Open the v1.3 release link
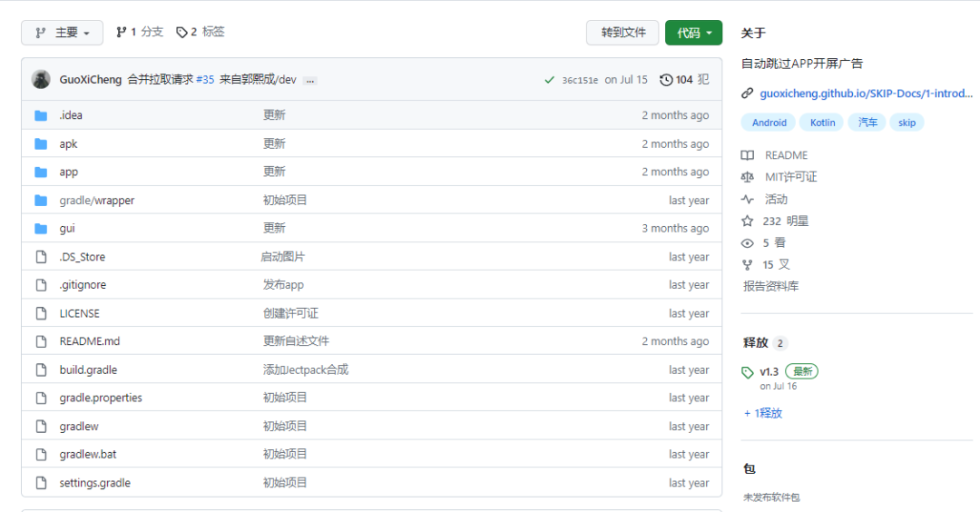Viewport: 980px width, 512px height. 769,371
